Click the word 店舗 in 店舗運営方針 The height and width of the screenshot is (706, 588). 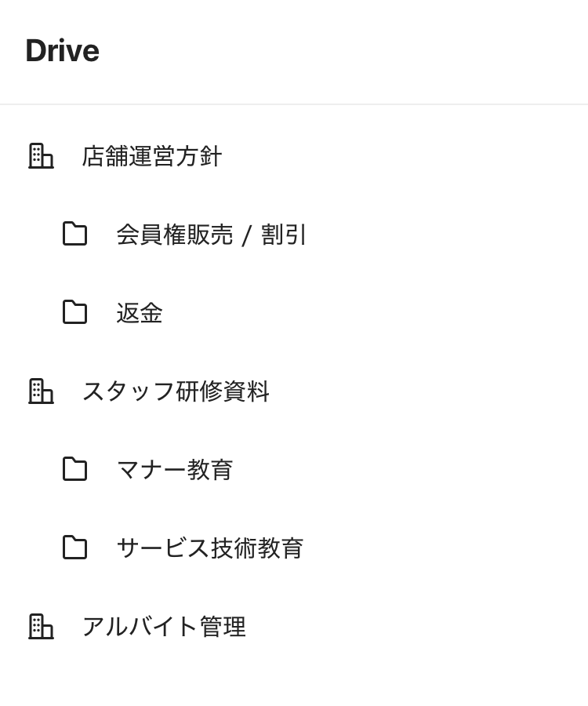pyautogui.click(x=105, y=156)
